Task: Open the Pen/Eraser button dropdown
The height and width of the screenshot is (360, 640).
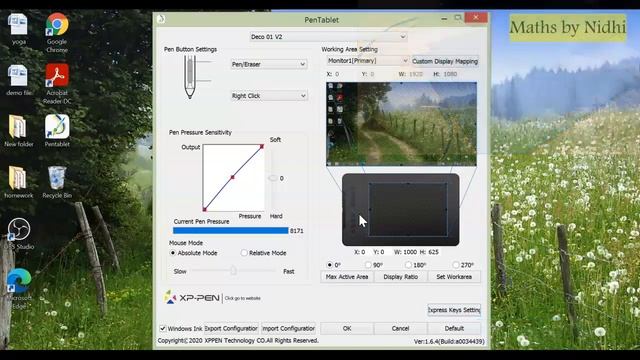Action: coord(269,64)
